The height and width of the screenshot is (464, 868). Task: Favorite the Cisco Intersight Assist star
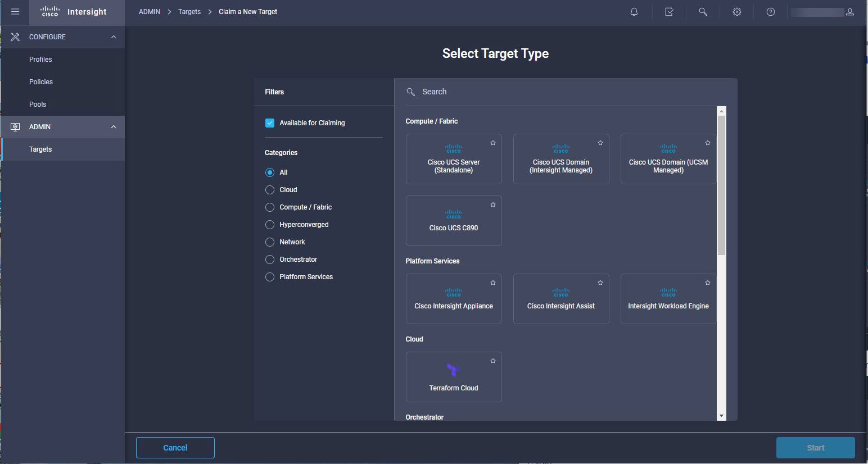pyautogui.click(x=600, y=283)
